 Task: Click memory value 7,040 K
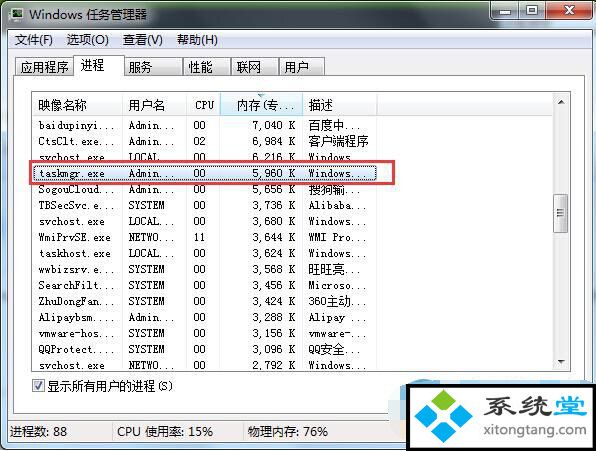(x=274, y=125)
